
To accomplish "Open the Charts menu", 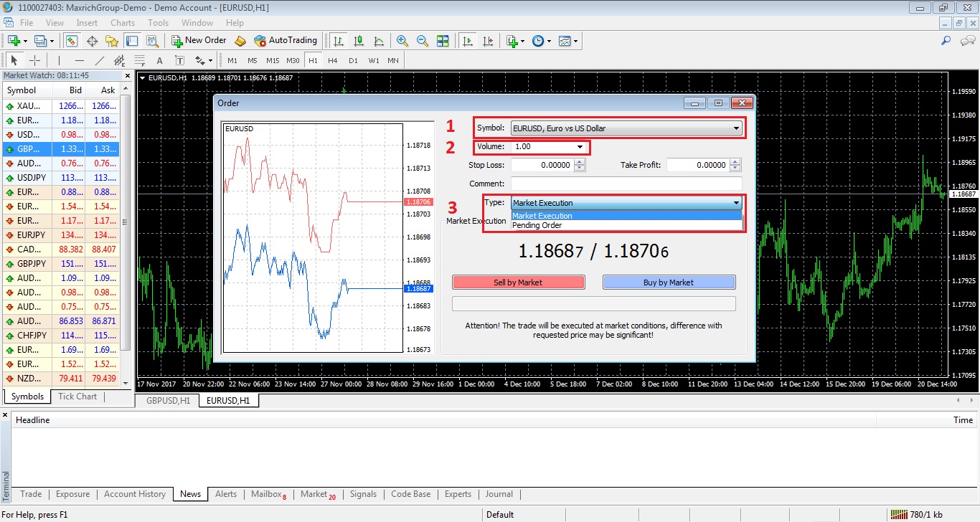I will [123, 23].
